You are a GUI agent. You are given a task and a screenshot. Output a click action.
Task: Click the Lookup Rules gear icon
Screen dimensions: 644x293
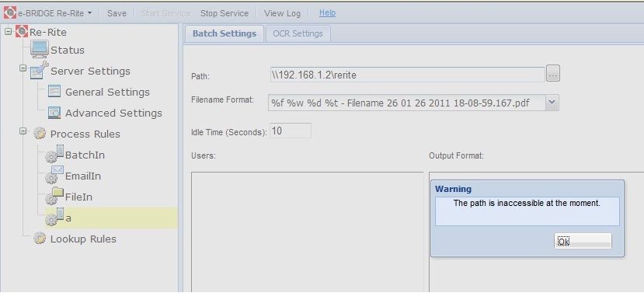pos(40,239)
